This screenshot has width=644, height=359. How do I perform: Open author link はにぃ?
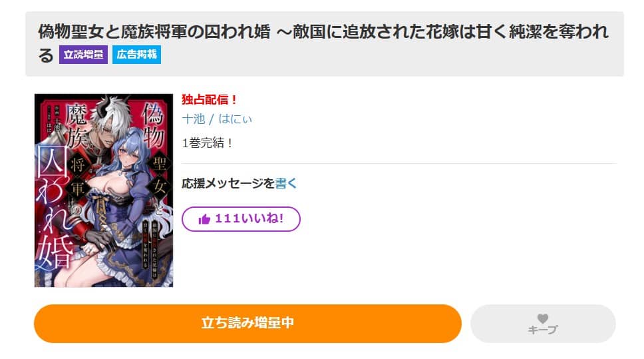[x=235, y=119]
